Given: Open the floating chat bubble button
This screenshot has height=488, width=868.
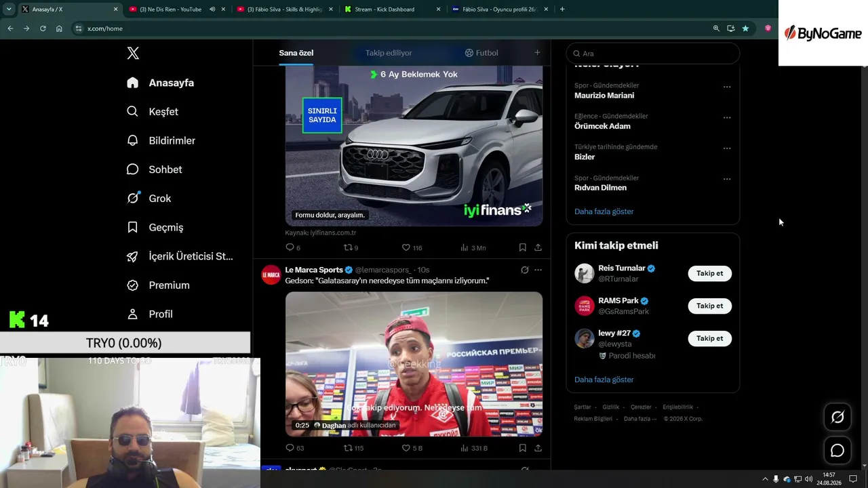Looking at the screenshot, I should click(x=837, y=450).
